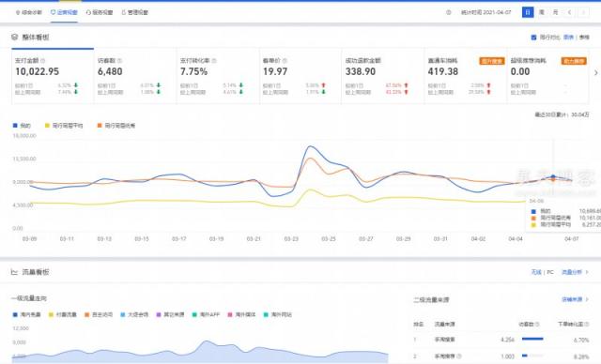Image resolution: width=601 pixels, height=364 pixels.
Task: Select the 周 time granularity button
Action: tap(542, 12)
